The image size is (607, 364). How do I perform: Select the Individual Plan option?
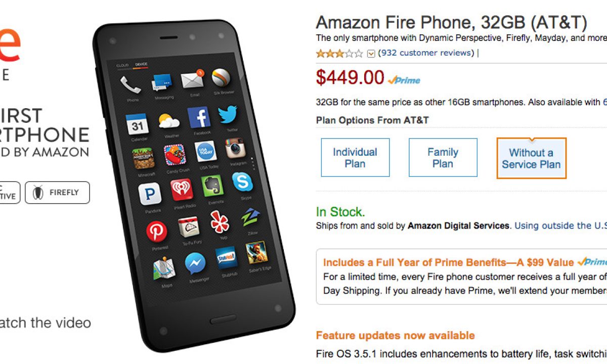(x=355, y=158)
